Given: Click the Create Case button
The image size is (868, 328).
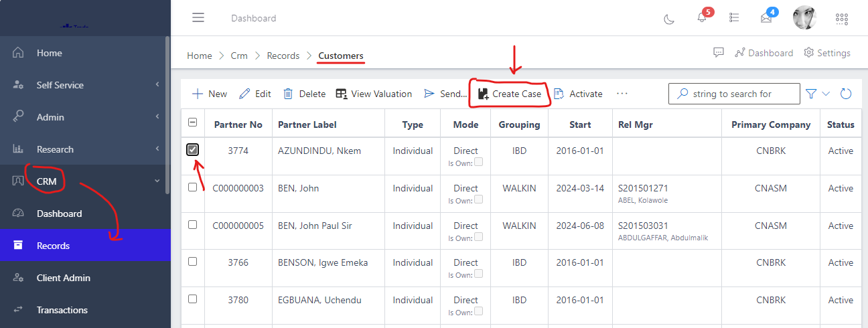Looking at the screenshot, I should point(510,94).
